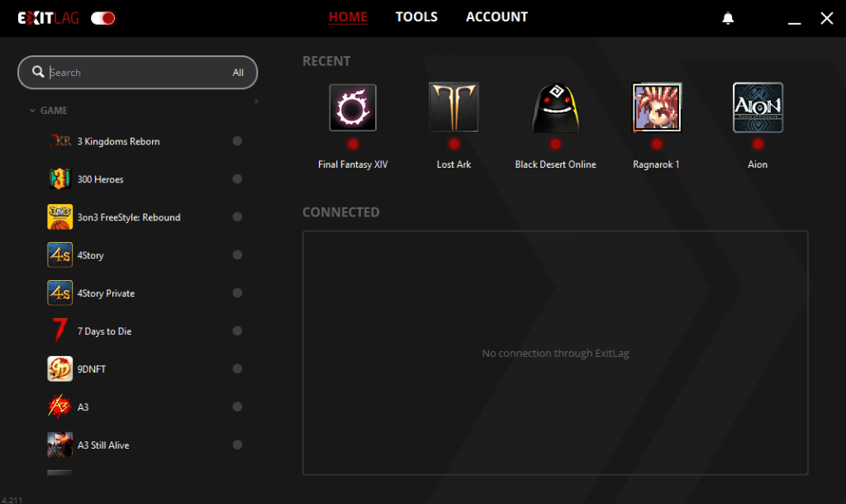Open Final Fantasy XIV recent game icon
The height and width of the screenshot is (504, 846).
(x=353, y=107)
